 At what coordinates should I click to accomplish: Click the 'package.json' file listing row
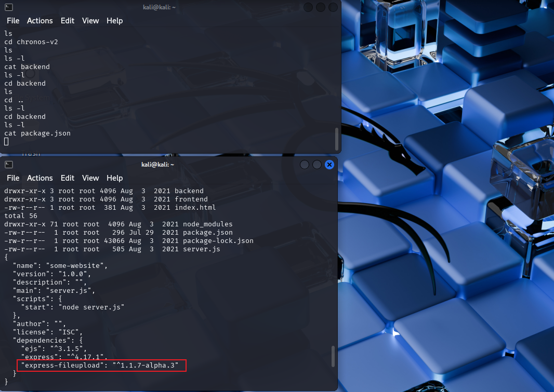(x=118, y=232)
